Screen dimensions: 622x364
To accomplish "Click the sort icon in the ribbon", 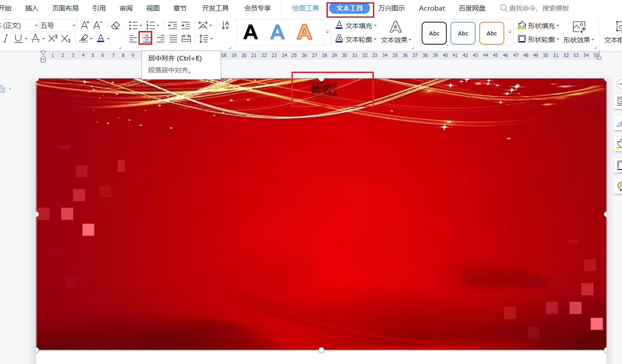I will pos(225,25).
